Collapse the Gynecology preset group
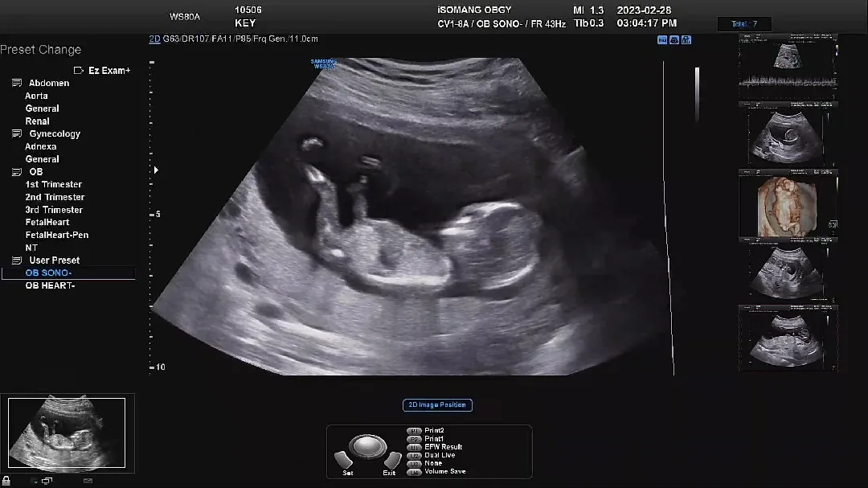This screenshot has width=868, height=488. 17,134
